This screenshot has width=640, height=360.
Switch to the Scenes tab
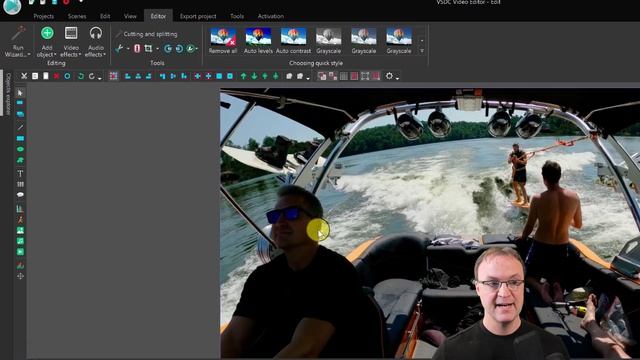click(77, 16)
